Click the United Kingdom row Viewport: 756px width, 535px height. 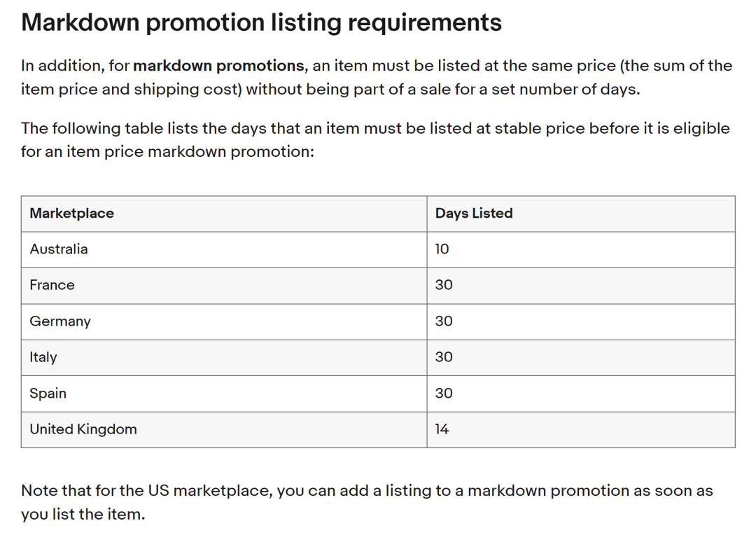(378, 430)
